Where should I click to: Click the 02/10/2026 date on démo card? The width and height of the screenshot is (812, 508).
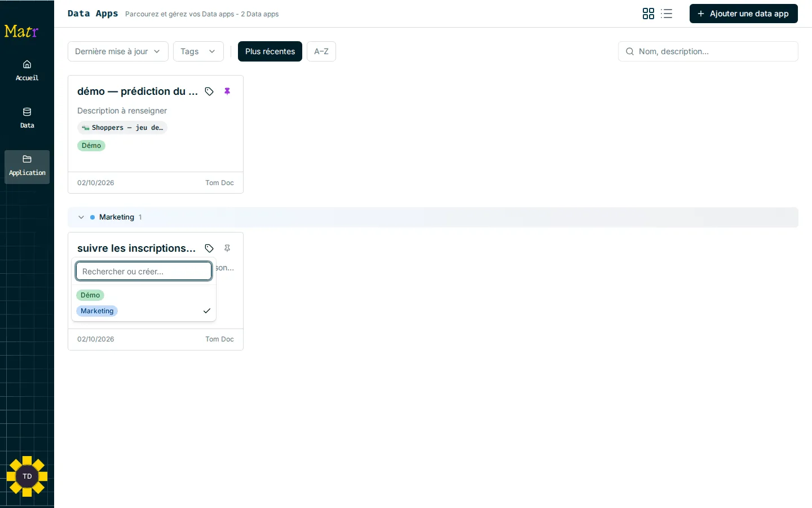(96, 183)
